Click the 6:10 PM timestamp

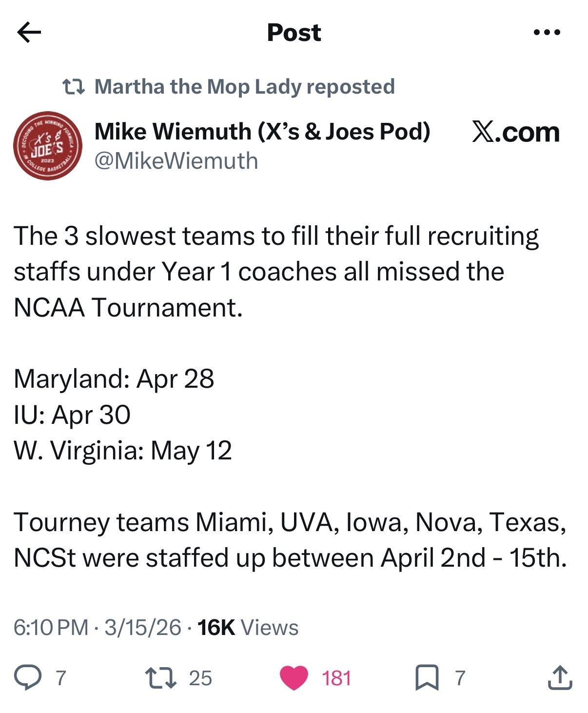coord(51,627)
